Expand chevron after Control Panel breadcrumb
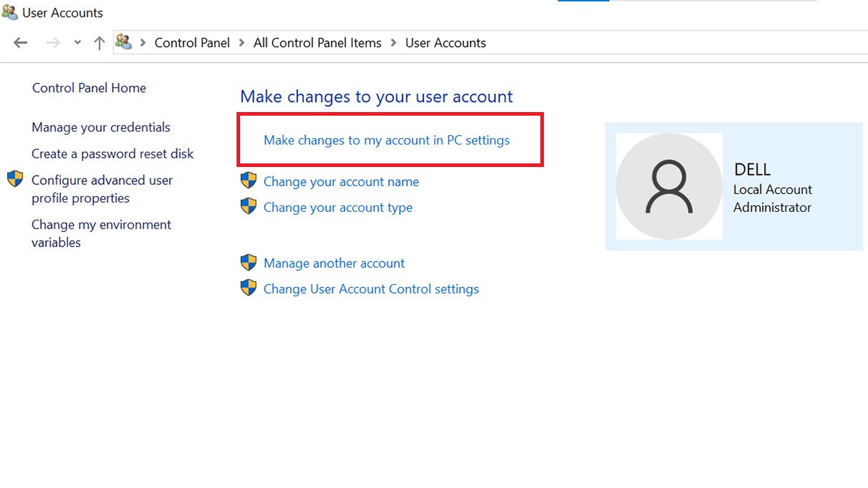Image resolution: width=868 pixels, height=488 pixels. (x=242, y=43)
